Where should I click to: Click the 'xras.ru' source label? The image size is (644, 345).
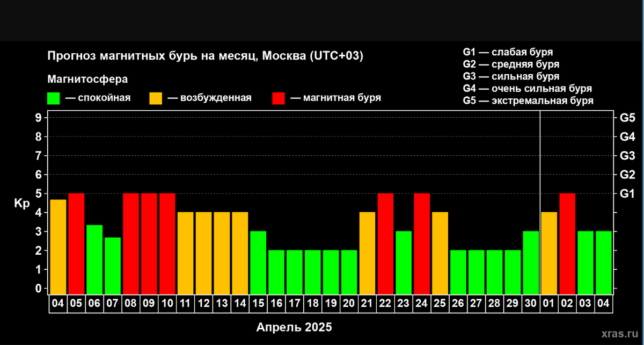pyautogui.click(x=621, y=334)
